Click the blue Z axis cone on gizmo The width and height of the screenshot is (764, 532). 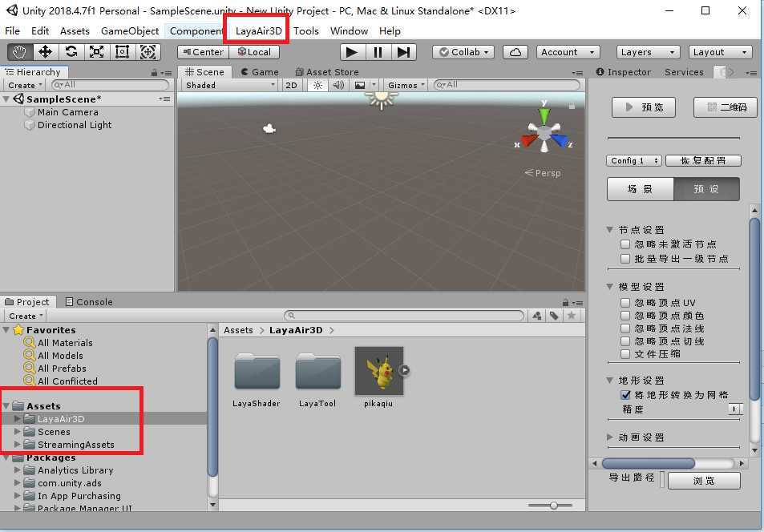point(560,140)
